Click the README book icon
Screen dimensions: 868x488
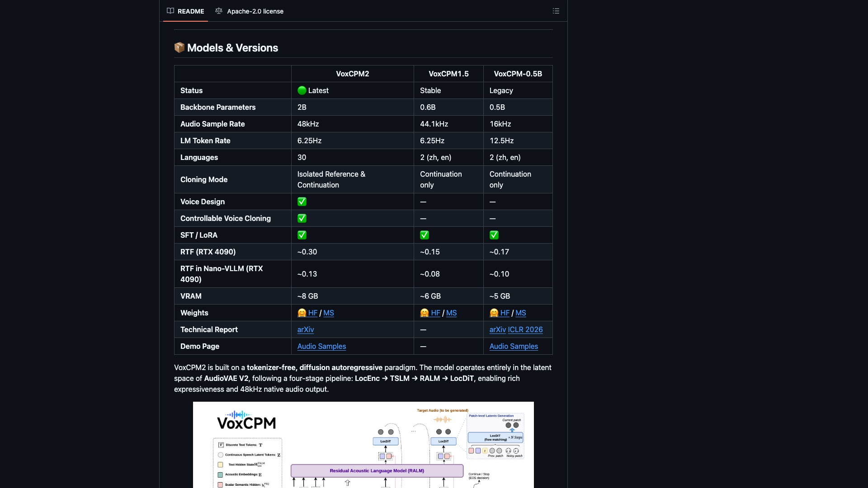coord(170,11)
